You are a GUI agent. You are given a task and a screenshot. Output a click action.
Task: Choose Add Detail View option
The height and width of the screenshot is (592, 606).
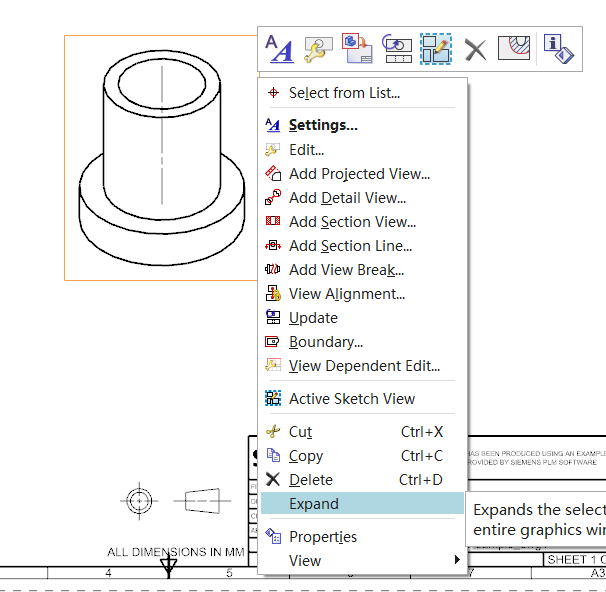pyautogui.click(x=347, y=198)
